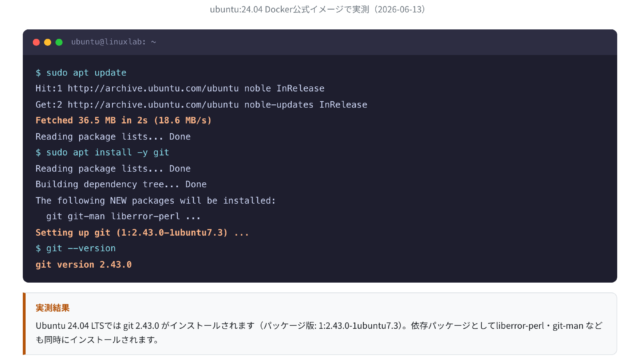640x360 pixels.
Task: Click the 'Building dependency tree... Done' line
Action: point(121,184)
